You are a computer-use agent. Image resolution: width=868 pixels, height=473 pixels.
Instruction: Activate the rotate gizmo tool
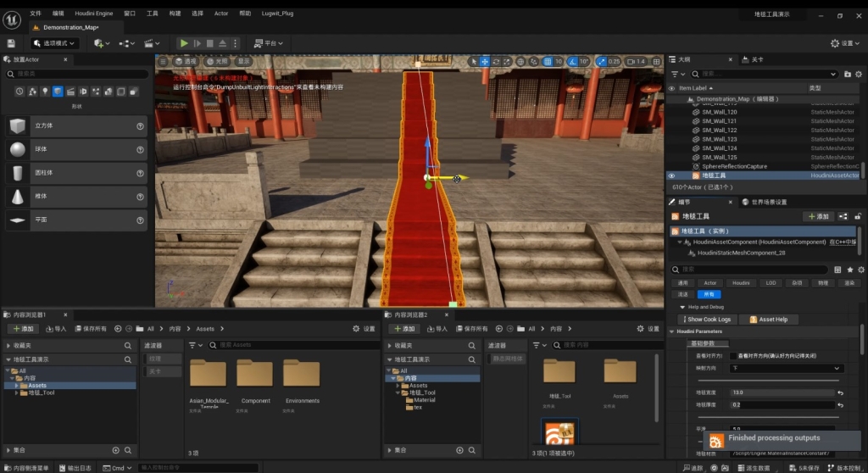point(495,62)
